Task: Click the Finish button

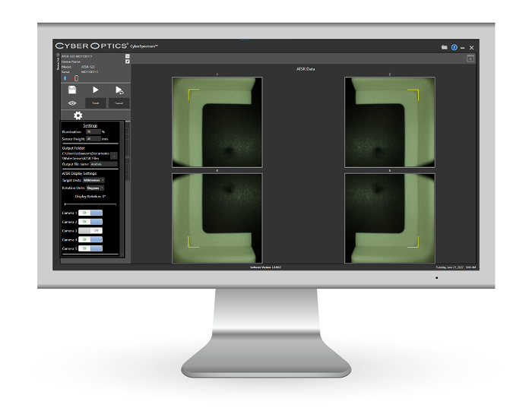Action: (96, 103)
